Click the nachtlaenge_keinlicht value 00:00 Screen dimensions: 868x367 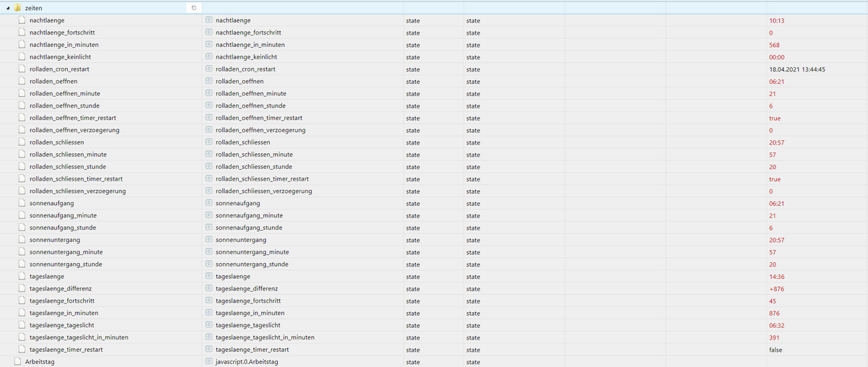[777, 56]
